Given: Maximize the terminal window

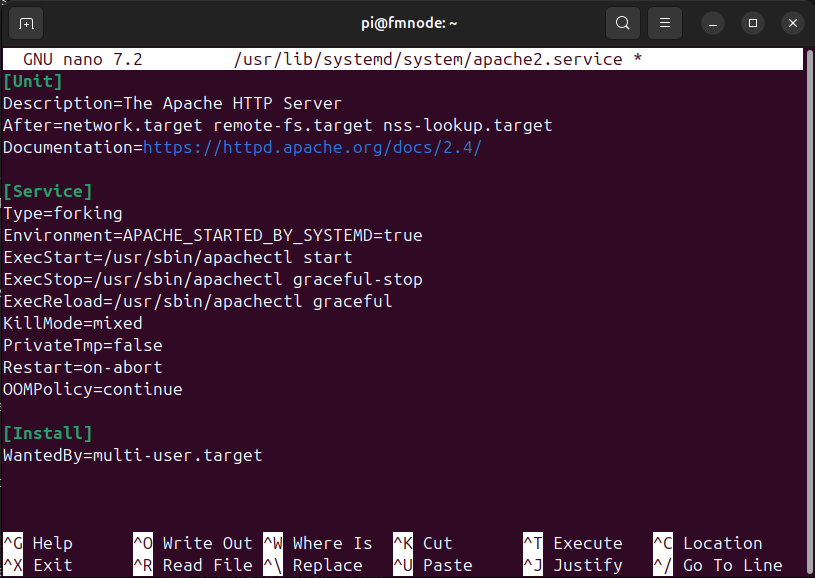Looking at the screenshot, I should pyautogui.click(x=753, y=22).
